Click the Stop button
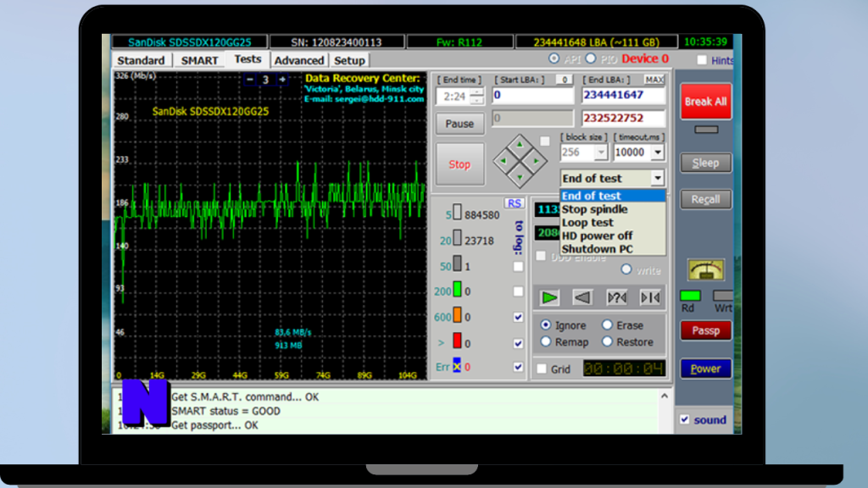Screen dimensions: 868x488 pyautogui.click(x=459, y=164)
